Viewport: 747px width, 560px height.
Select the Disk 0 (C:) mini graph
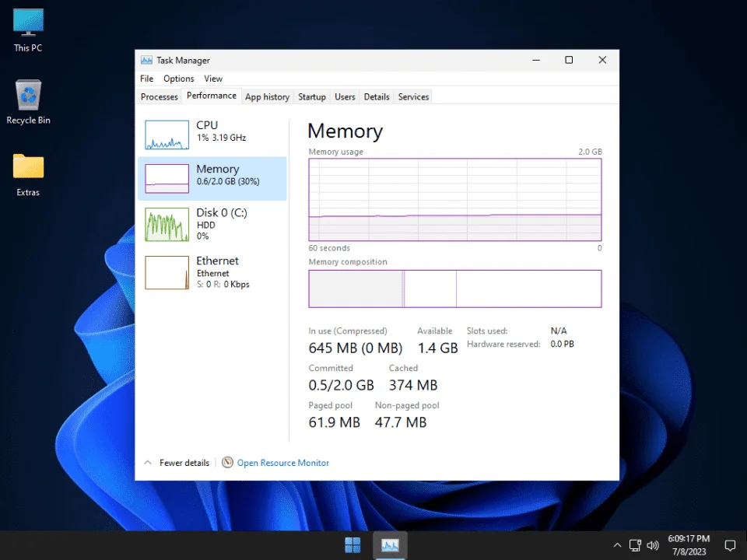[167, 224]
